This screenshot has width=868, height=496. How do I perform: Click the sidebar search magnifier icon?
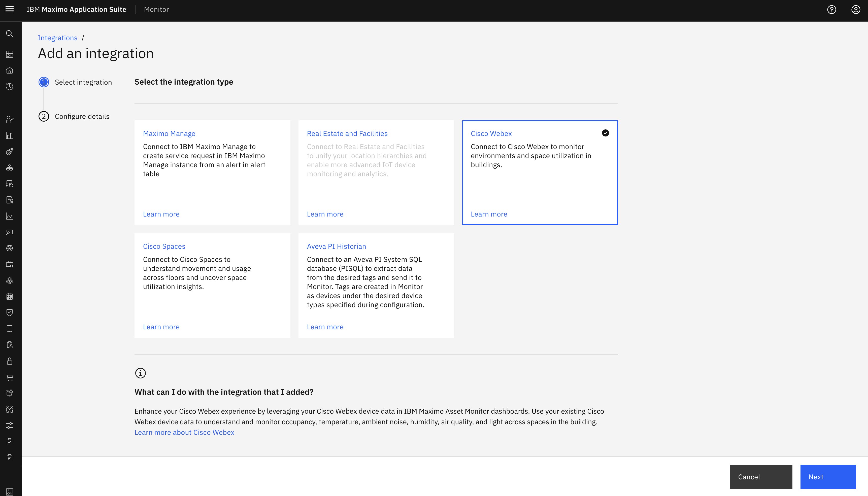coord(10,34)
